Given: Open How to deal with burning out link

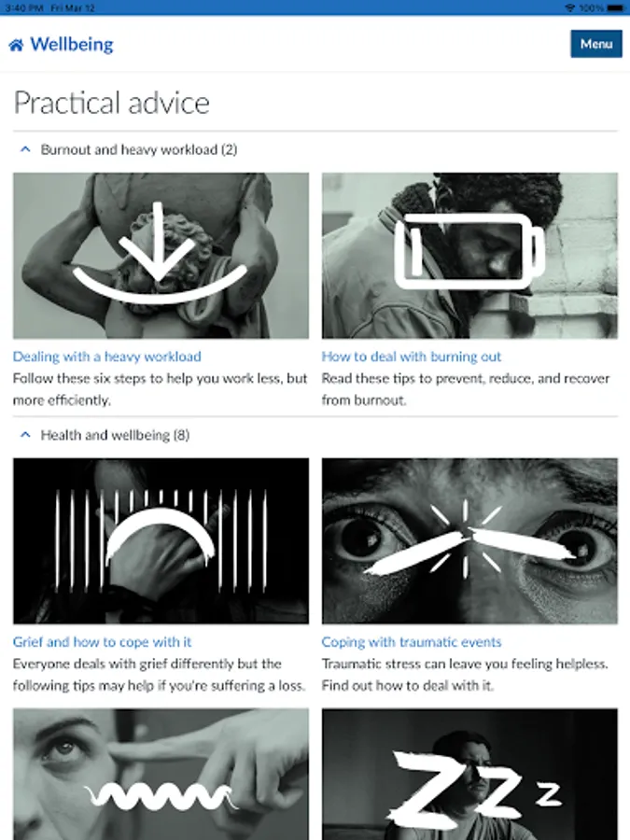Looking at the screenshot, I should coord(412,357).
